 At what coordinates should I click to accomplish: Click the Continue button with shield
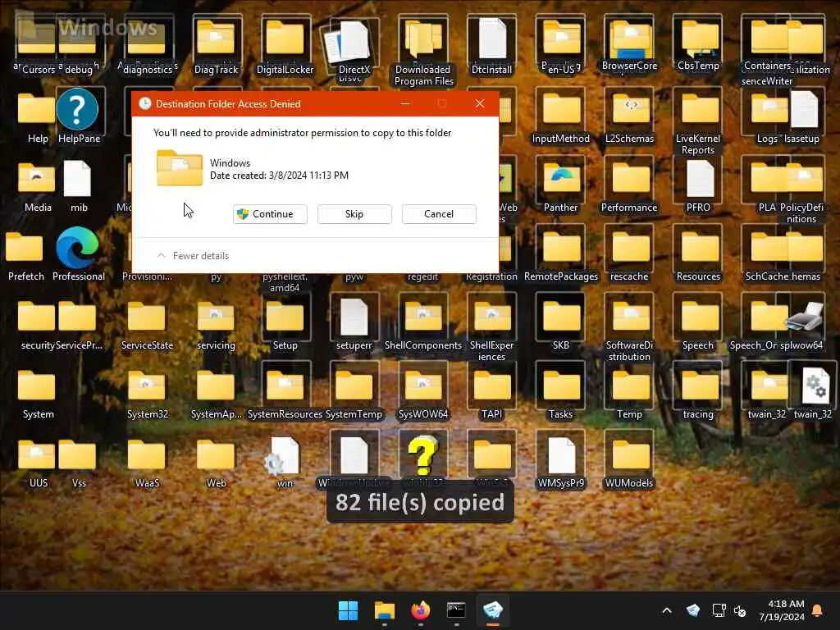pyautogui.click(x=270, y=214)
